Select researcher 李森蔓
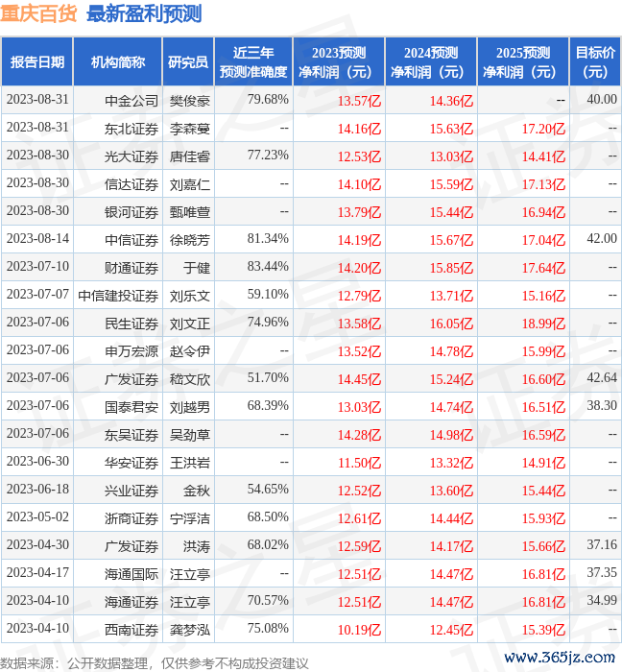This screenshot has width=622, height=672. pos(190,129)
